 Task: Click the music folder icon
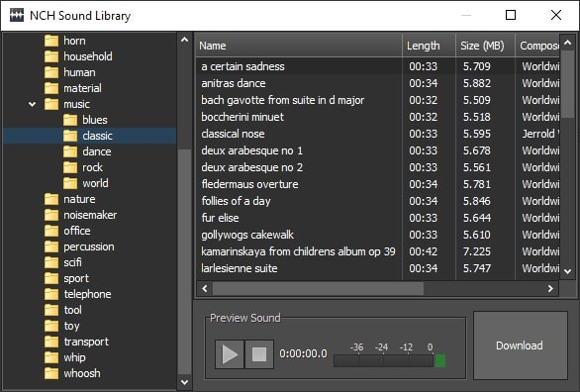pos(51,104)
